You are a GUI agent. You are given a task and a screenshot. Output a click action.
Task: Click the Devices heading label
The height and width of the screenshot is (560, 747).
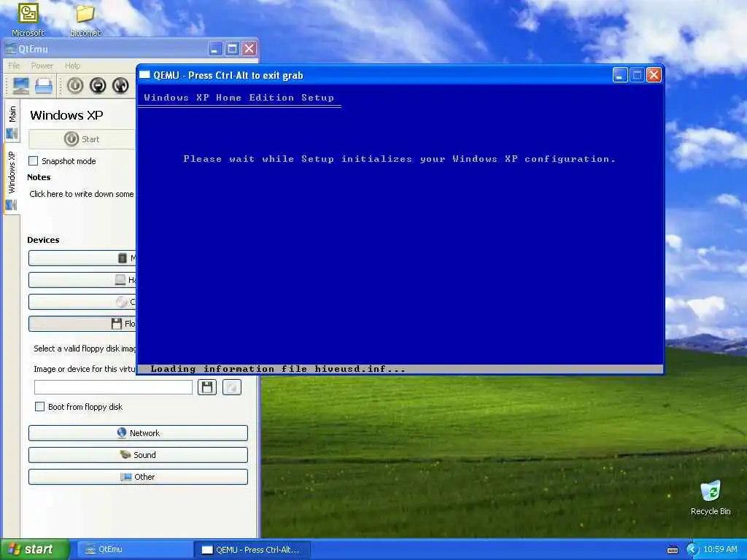point(43,240)
